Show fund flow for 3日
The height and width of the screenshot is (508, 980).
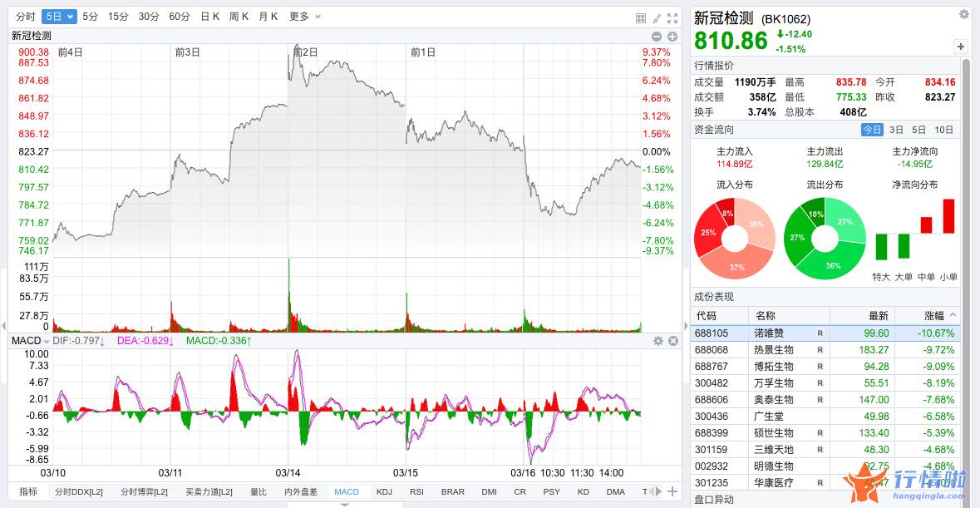point(896,130)
